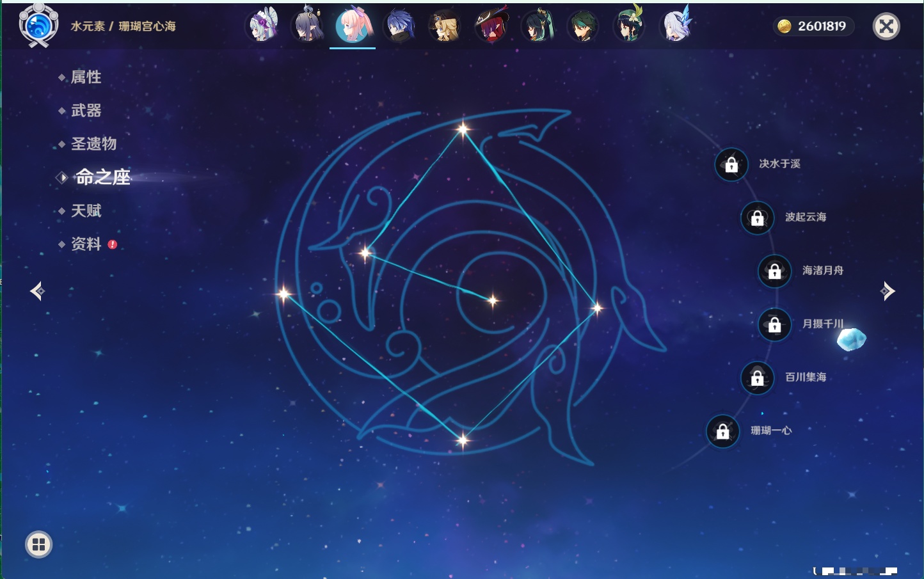Switch to the red-haired portrait with feathered hat
This screenshot has height=579, width=924.
491,26
